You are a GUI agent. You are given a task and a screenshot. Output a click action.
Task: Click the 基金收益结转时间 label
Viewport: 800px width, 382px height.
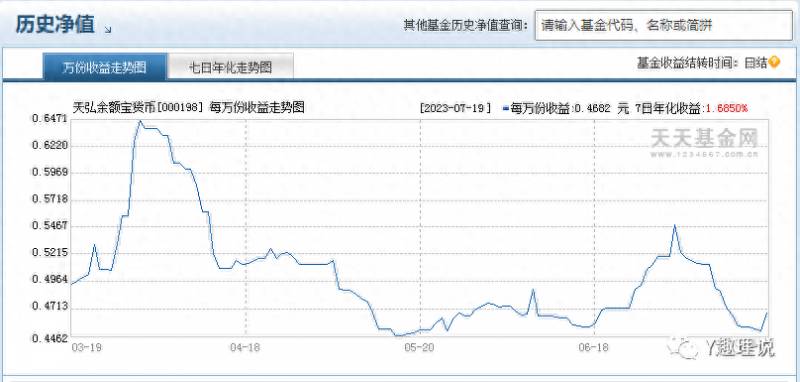coord(689,63)
